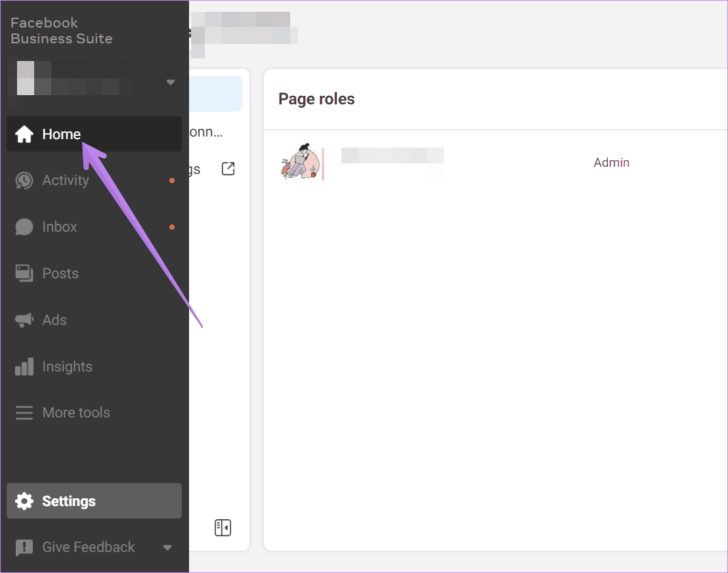
Task: Click the Inbox chat bubble icon
Action: 24,227
